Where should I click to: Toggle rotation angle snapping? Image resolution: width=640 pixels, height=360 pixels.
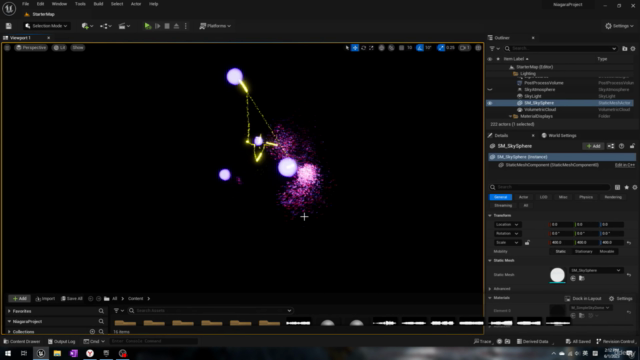click(420, 48)
